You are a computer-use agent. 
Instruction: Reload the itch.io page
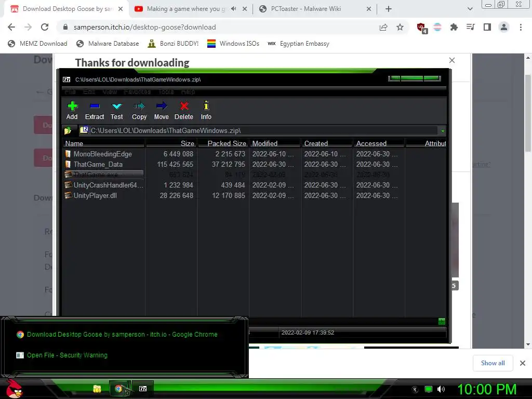pyautogui.click(x=45, y=27)
